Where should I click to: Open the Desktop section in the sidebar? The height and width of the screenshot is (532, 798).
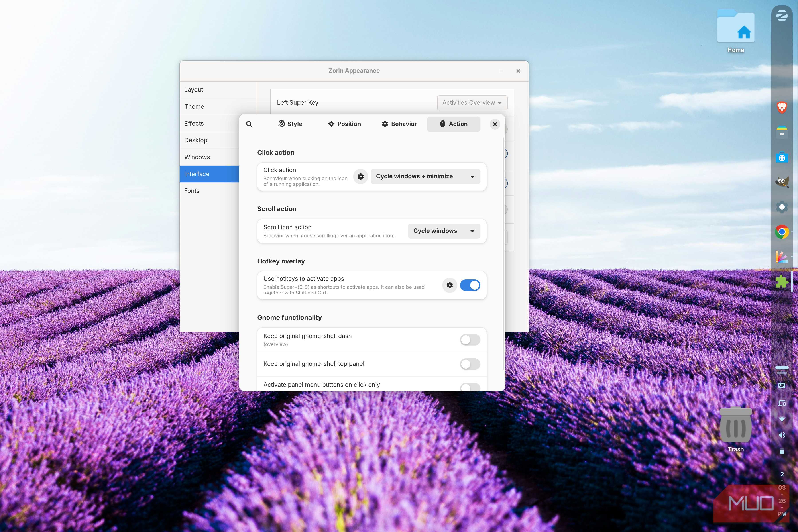point(210,140)
